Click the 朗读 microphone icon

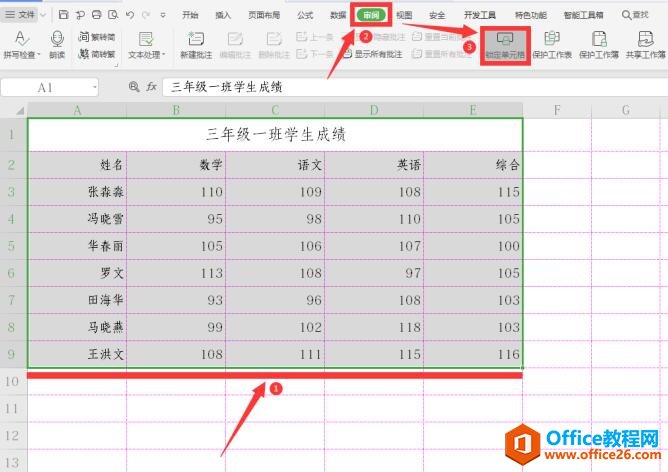(57, 39)
